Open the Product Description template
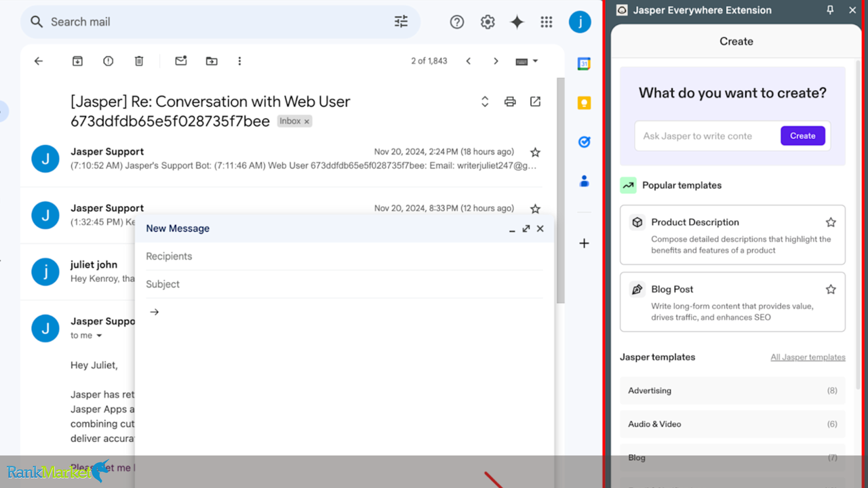This screenshot has height=488, width=868. (x=732, y=235)
